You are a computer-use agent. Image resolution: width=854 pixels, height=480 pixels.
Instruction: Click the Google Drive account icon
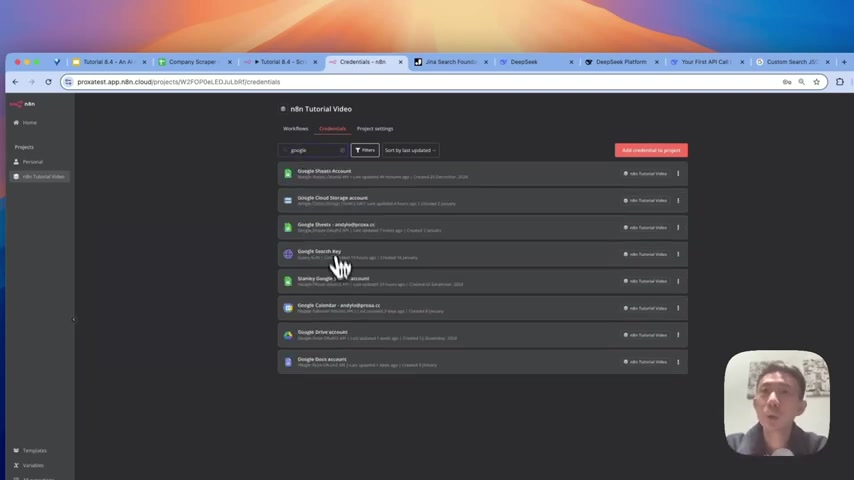tap(288, 335)
